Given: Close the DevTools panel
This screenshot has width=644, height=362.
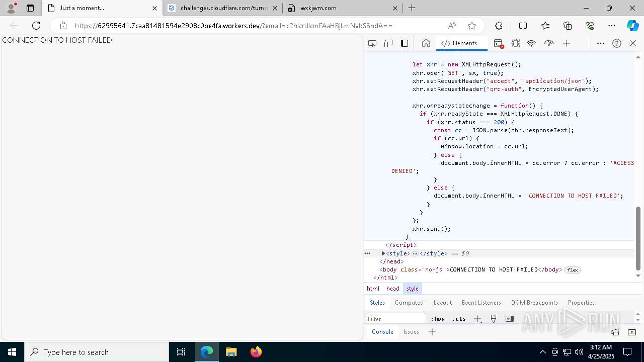Looking at the screenshot, I should click(633, 43).
